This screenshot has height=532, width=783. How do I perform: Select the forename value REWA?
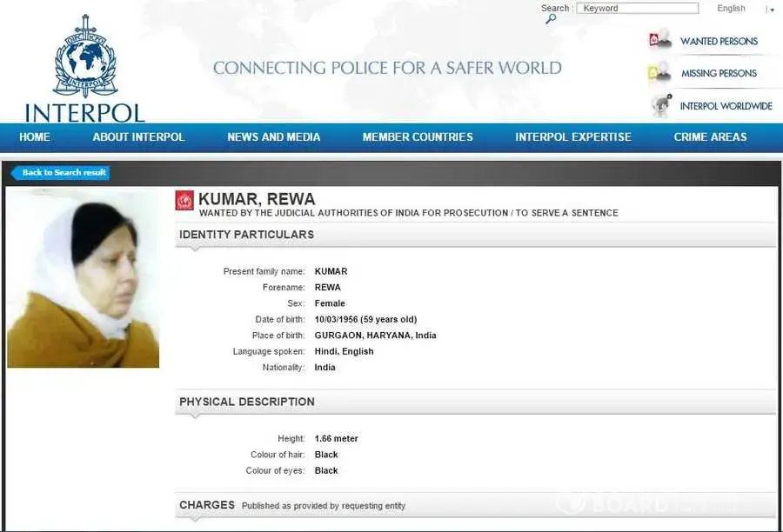point(328,288)
